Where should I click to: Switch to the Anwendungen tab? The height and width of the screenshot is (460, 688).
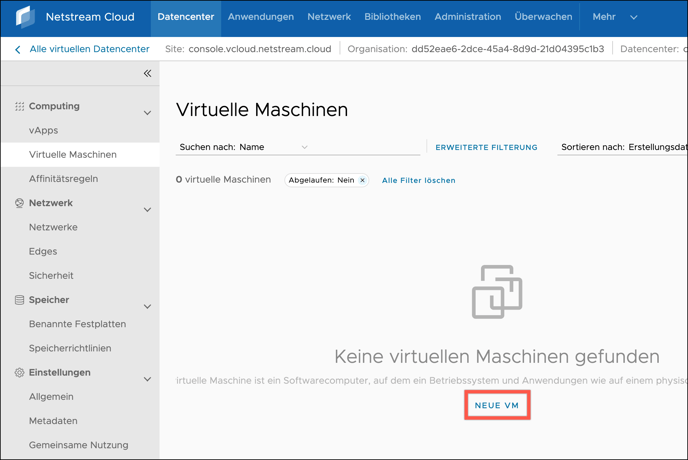pyautogui.click(x=261, y=17)
